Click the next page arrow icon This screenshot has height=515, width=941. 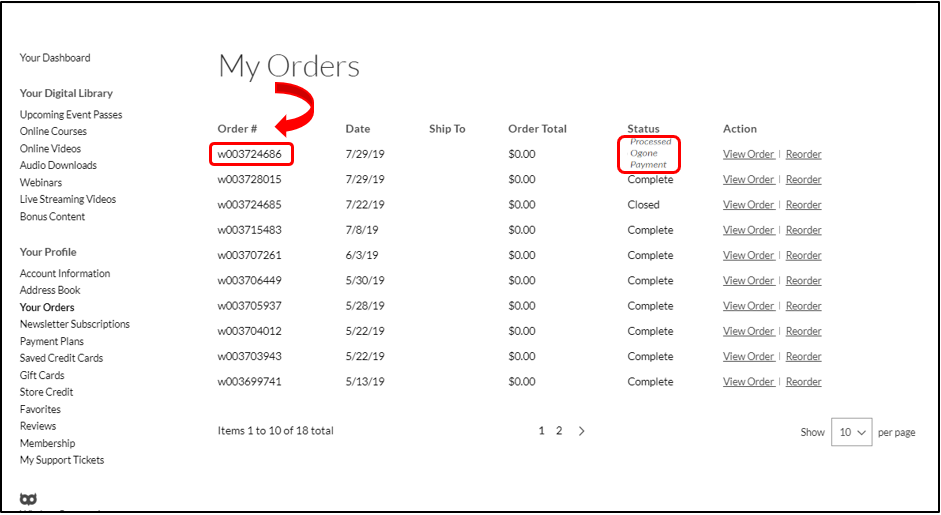(x=582, y=431)
